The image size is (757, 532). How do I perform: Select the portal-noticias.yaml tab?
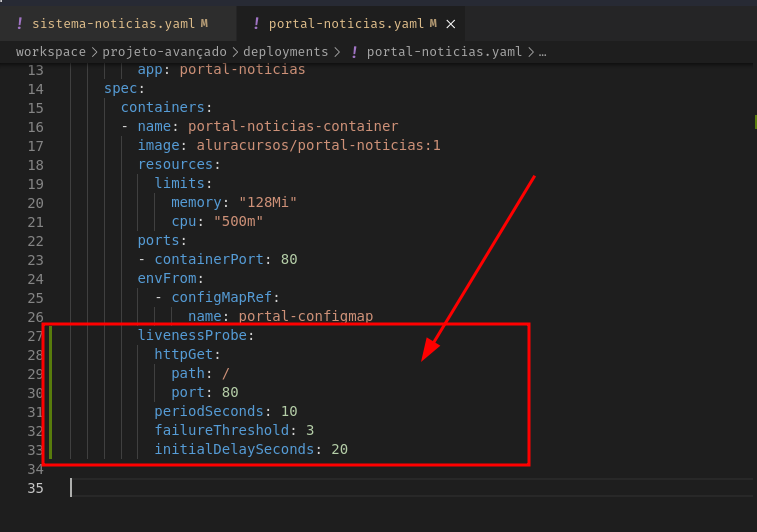tap(346, 22)
